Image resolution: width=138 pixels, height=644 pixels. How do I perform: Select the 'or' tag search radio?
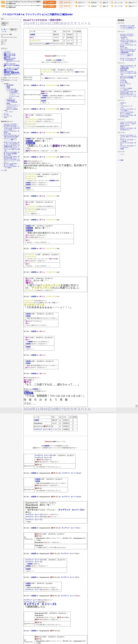8,29
